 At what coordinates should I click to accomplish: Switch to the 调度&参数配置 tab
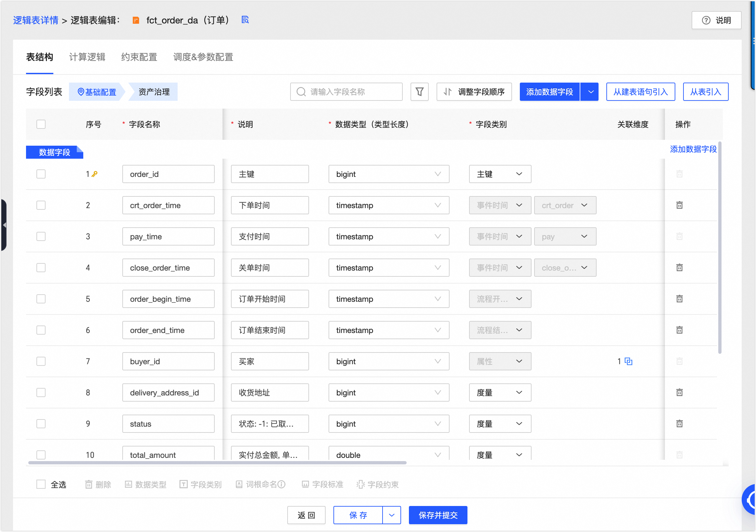(203, 57)
